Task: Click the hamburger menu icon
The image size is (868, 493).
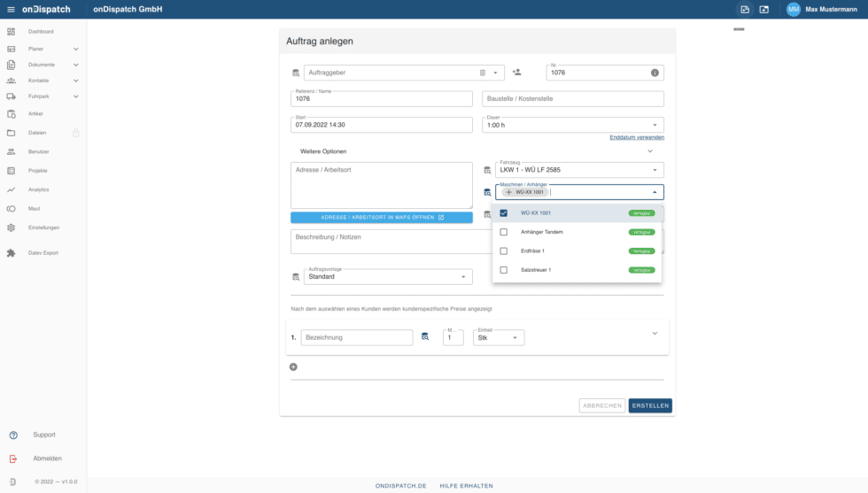Action: 11,9
